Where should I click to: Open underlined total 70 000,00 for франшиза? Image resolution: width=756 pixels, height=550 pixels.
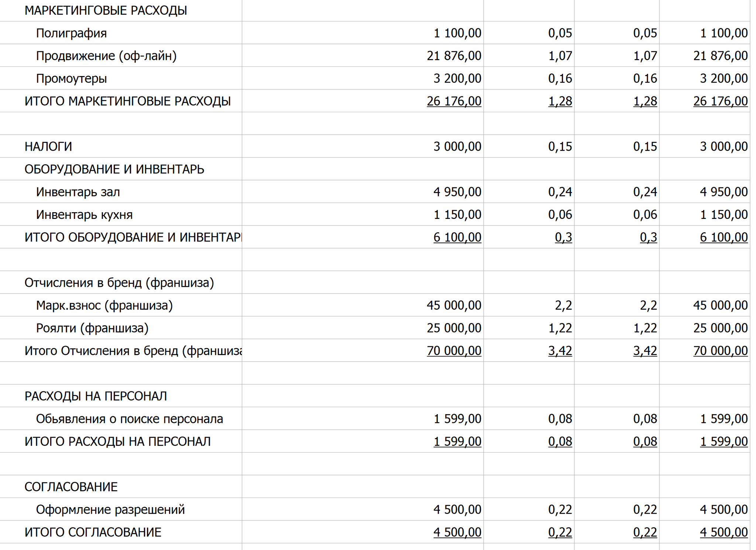[454, 351]
